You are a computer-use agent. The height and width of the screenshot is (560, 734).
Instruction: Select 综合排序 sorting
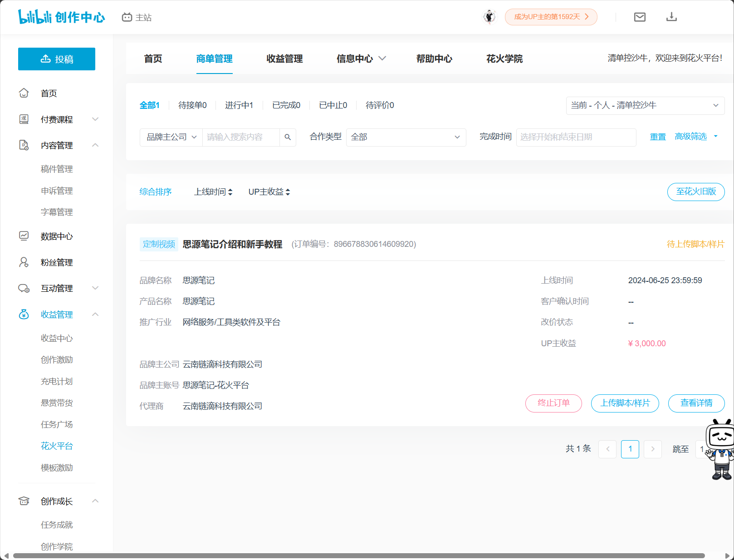click(156, 192)
